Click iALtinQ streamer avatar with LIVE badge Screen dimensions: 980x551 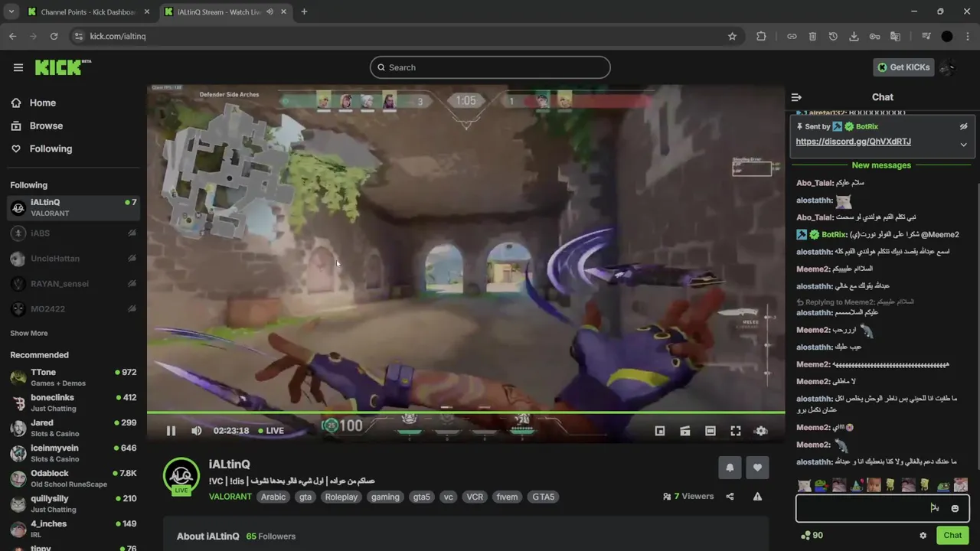pyautogui.click(x=181, y=476)
